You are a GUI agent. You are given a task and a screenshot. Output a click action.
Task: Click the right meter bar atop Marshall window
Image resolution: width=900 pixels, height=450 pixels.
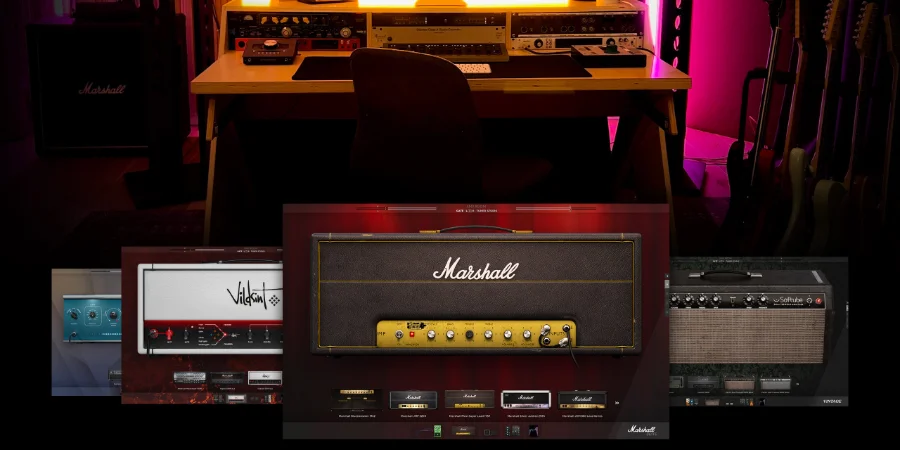point(556,208)
